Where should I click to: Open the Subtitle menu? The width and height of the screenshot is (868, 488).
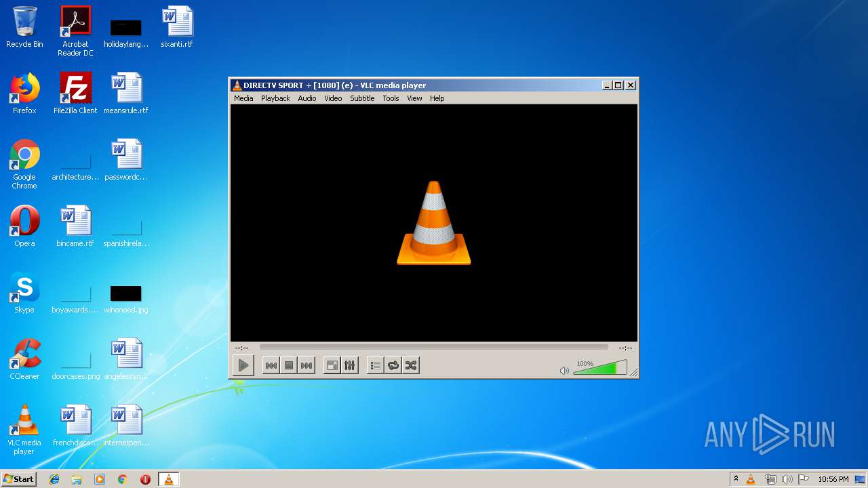362,98
